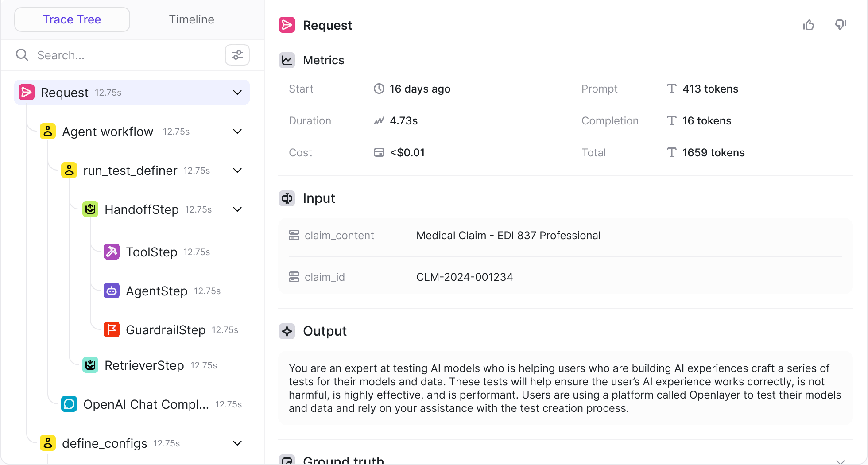Switch to the Timeline tab

click(x=192, y=19)
